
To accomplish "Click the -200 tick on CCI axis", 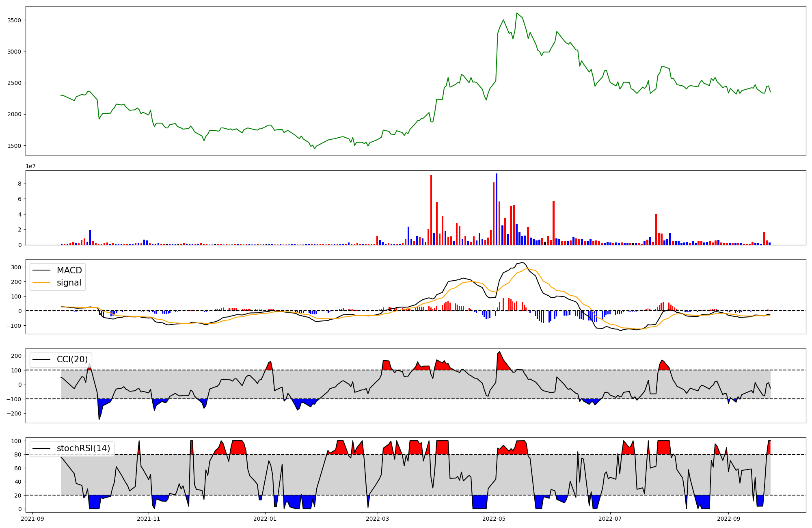I will (14, 414).
